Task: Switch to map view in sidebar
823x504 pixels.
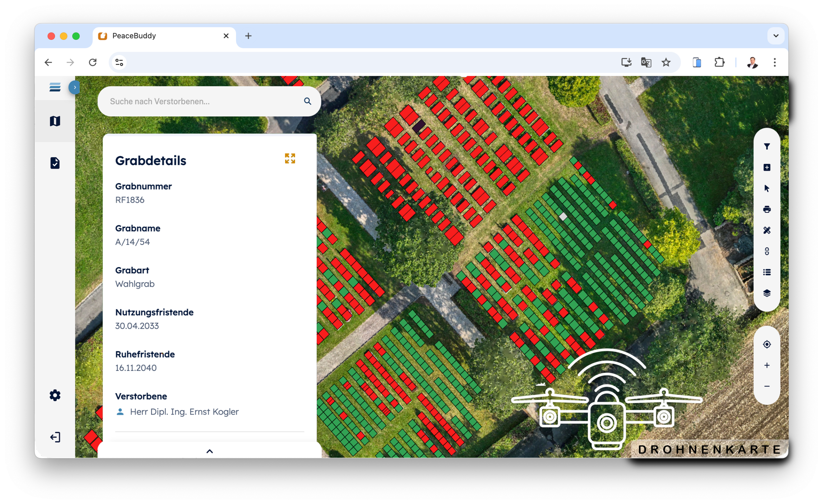Action: pos(55,121)
